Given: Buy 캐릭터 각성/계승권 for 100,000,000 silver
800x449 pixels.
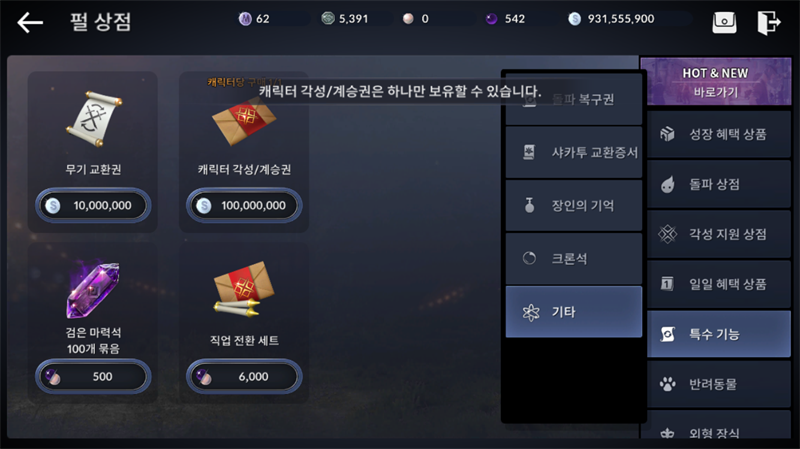Looking at the screenshot, I should (x=244, y=206).
